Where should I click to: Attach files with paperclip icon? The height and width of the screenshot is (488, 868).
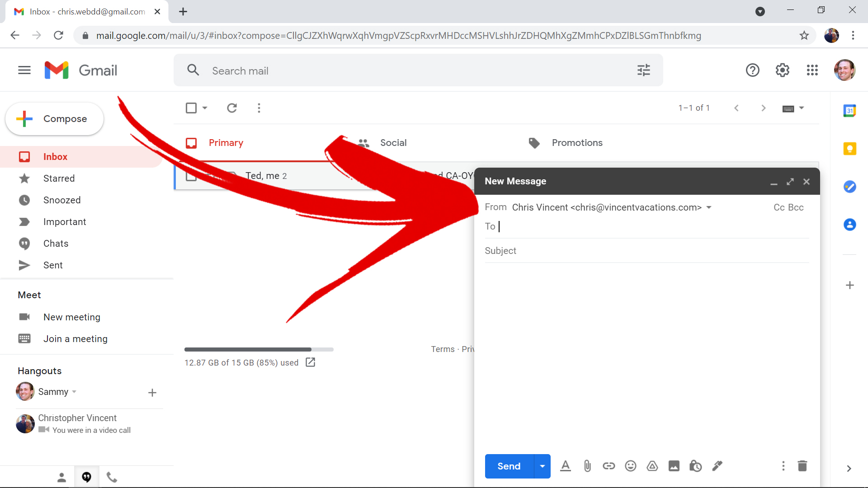587,466
